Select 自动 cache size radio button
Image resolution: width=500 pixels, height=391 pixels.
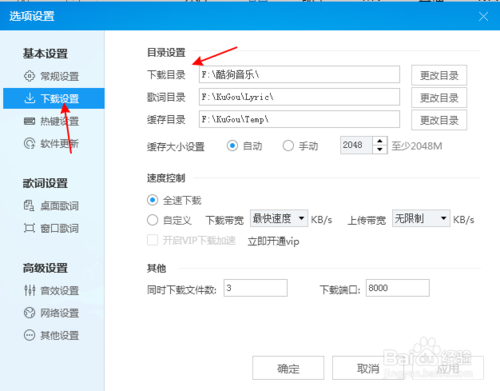(x=232, y=146)
